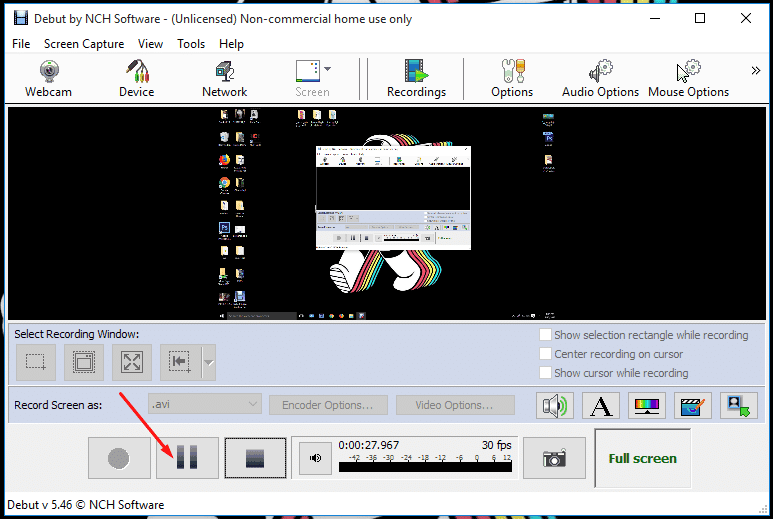Click the text caption 'A' icon
This screenshot has width=773, height=519.
point(600,405)
